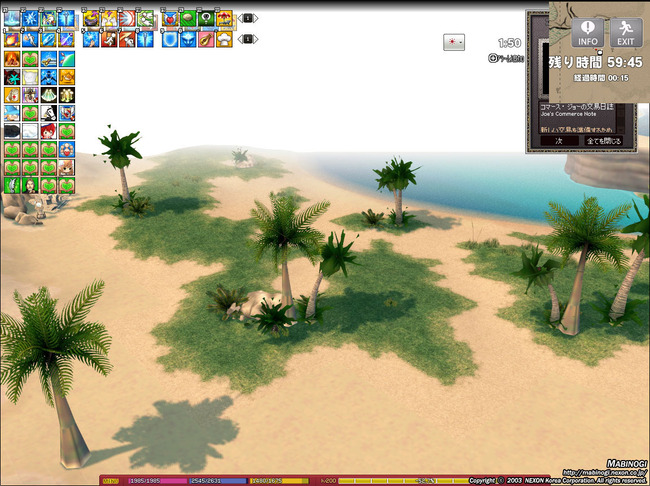The image size is (650, 486).
Task: Go to previous page of lower hotbar
Action: pyautogui.click(x=240, y=39)
